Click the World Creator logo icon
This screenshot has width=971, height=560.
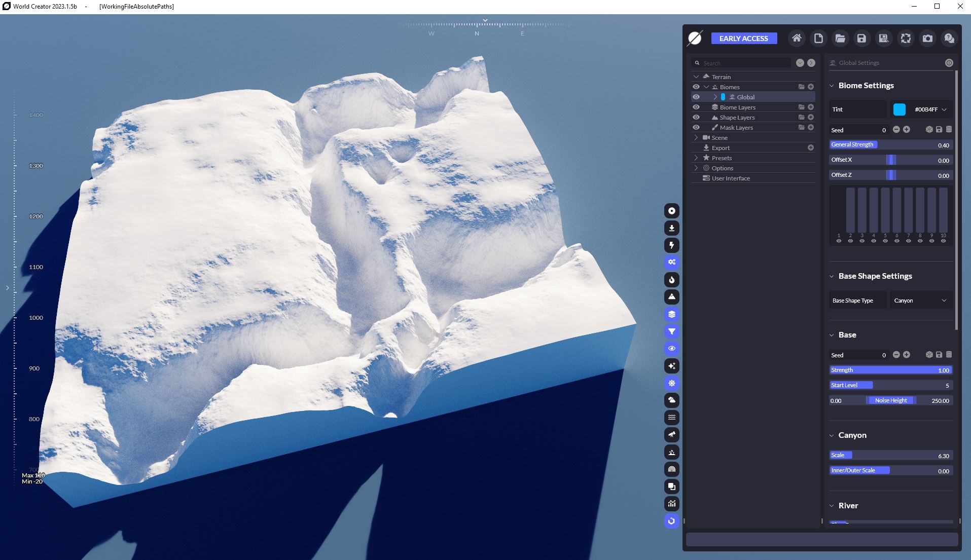point(695,38)
